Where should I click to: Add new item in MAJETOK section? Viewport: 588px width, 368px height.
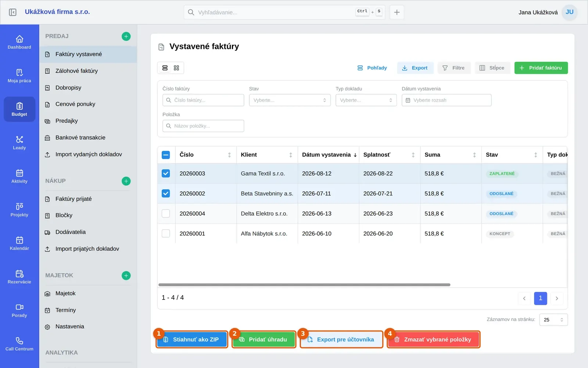126,276
